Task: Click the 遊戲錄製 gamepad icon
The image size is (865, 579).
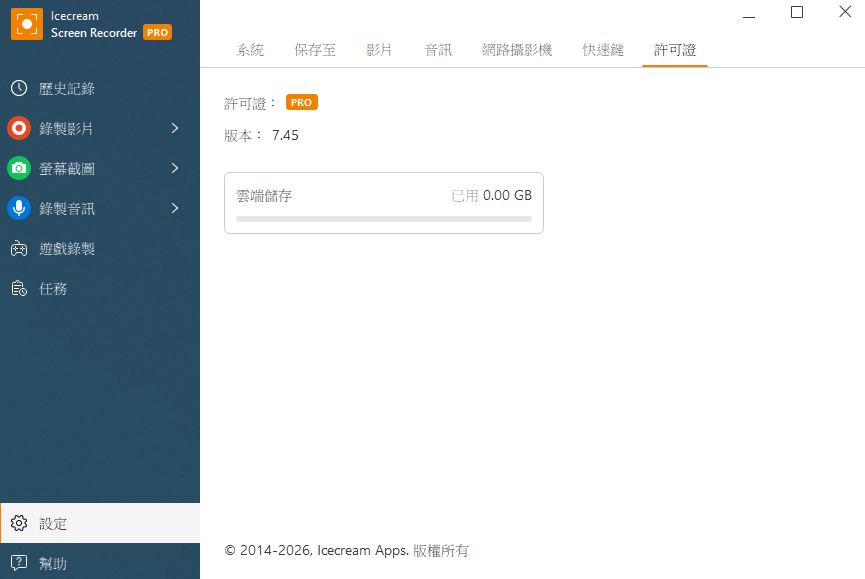Action: pos(19,248)
